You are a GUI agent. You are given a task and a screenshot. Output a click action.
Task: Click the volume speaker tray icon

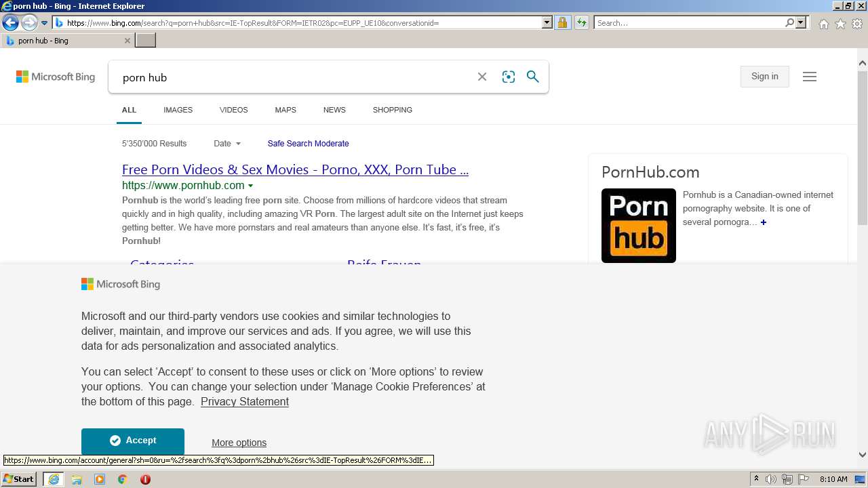(x=771, y=479)
